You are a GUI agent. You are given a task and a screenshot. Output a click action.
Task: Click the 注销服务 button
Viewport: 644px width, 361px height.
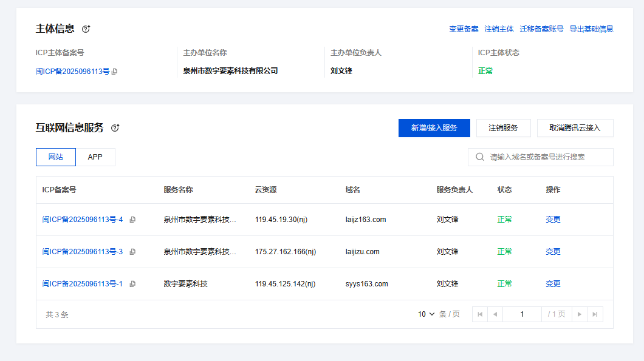pyautogui.click(x=504, y=128)
